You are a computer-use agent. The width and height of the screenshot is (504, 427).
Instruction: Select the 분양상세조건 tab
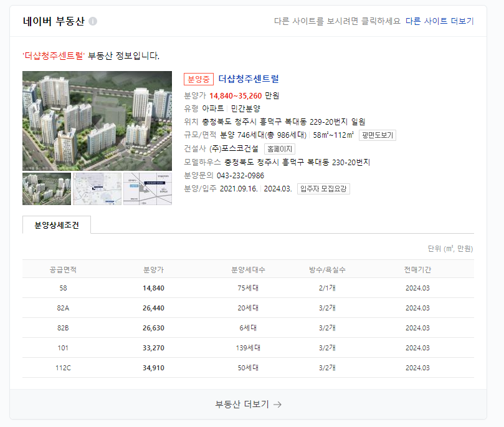pyautogui.click(x=57, y=225)
